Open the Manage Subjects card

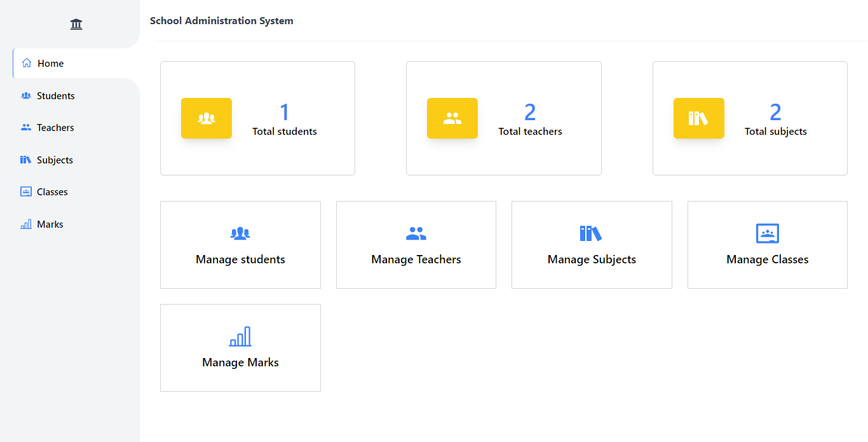[591, 245]
